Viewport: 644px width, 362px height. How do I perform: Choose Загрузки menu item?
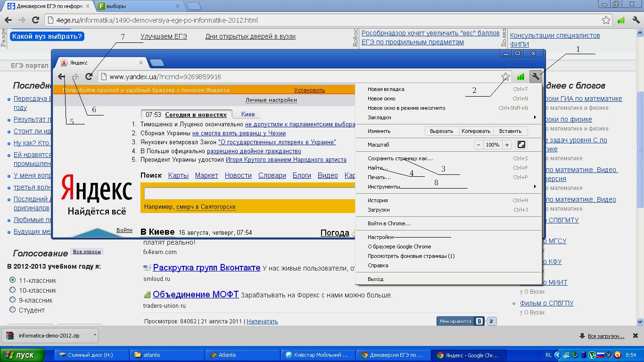(x=449, y=210)
